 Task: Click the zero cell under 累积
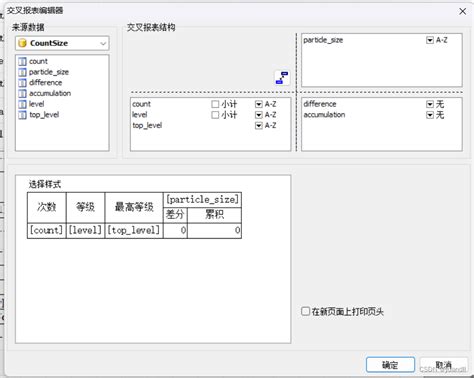click(214, 230)
